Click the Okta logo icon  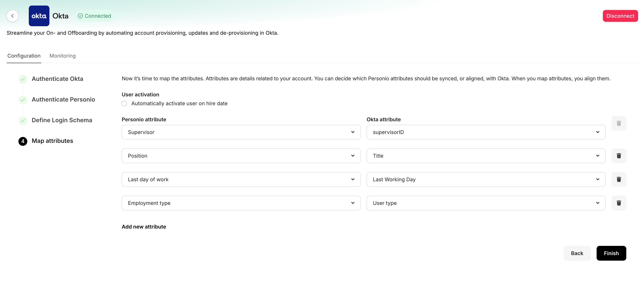39,16
